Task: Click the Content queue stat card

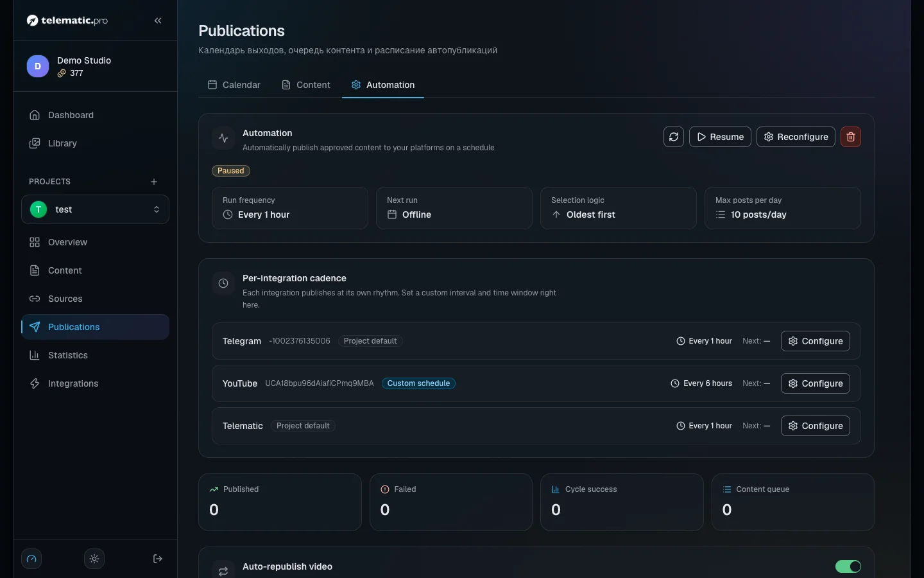Action: click(x=793, y=502)
